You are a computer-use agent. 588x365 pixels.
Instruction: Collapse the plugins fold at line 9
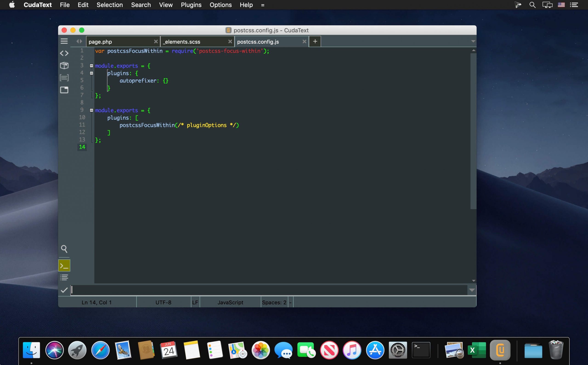[91, 110]
